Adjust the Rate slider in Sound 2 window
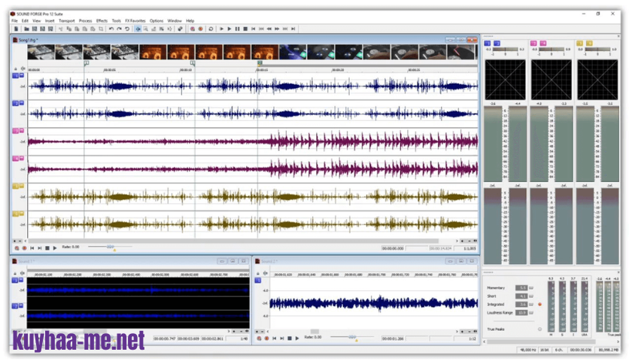 [352, 337]
